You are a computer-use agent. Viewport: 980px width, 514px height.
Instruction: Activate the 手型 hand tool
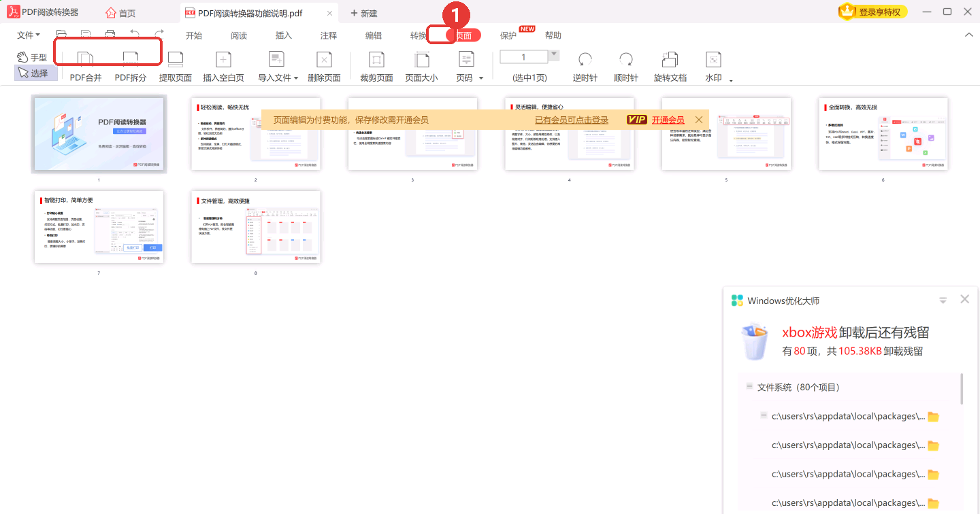(33, 58)
